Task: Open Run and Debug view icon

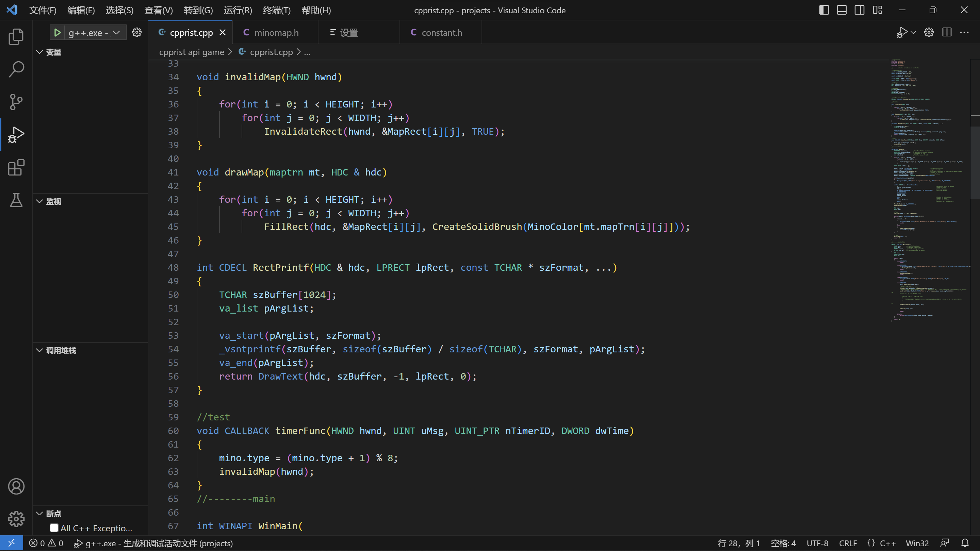Action: (16, 135)
